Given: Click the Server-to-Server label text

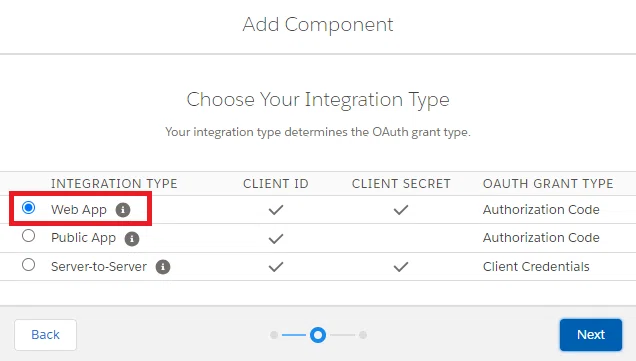Looking at the screenshot, I should [99, 266].
